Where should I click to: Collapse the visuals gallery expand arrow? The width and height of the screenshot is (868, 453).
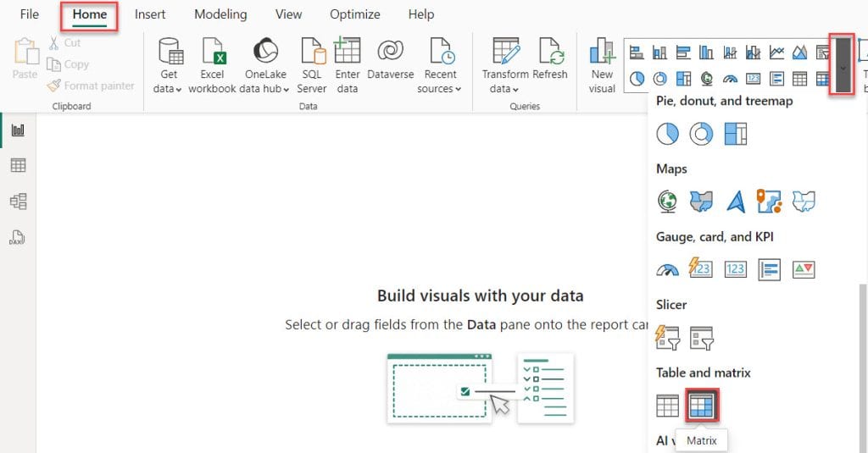tap(842, 64)
